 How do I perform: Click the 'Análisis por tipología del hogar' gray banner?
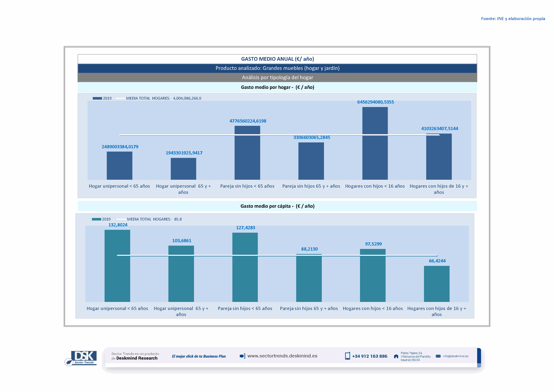click(x=277, y=77)
